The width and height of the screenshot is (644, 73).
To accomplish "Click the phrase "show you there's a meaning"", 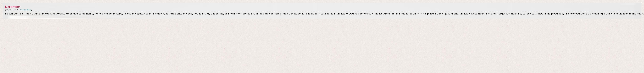I will coord(586,14).
